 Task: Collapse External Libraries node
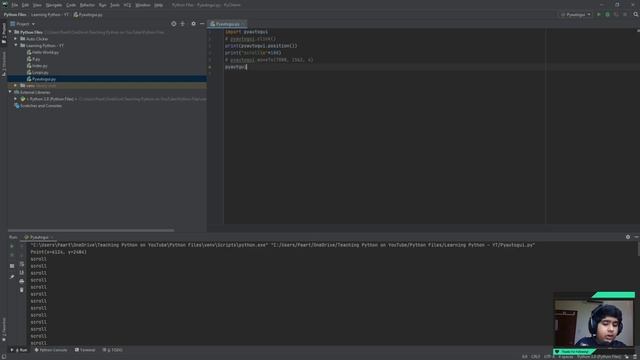click(x=10, y=92)
